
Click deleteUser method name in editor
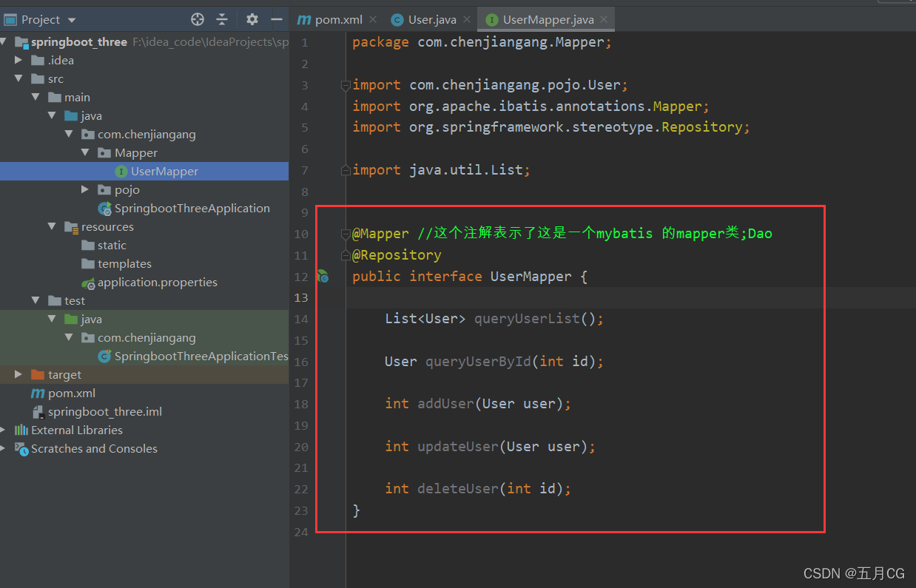coord(458,489)
